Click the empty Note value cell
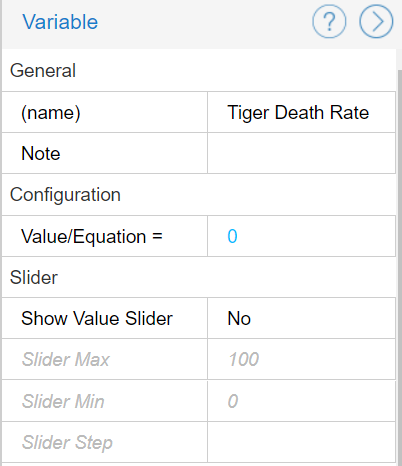Screen dimensions: 402x466 coord(301,153)
